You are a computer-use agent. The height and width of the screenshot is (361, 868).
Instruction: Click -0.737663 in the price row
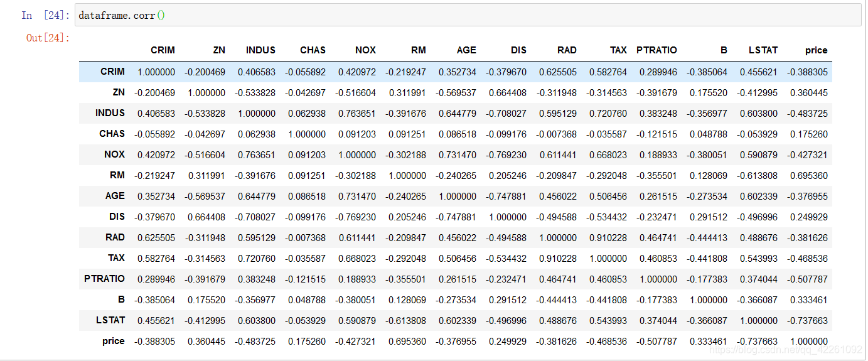[x=757, y=342]
